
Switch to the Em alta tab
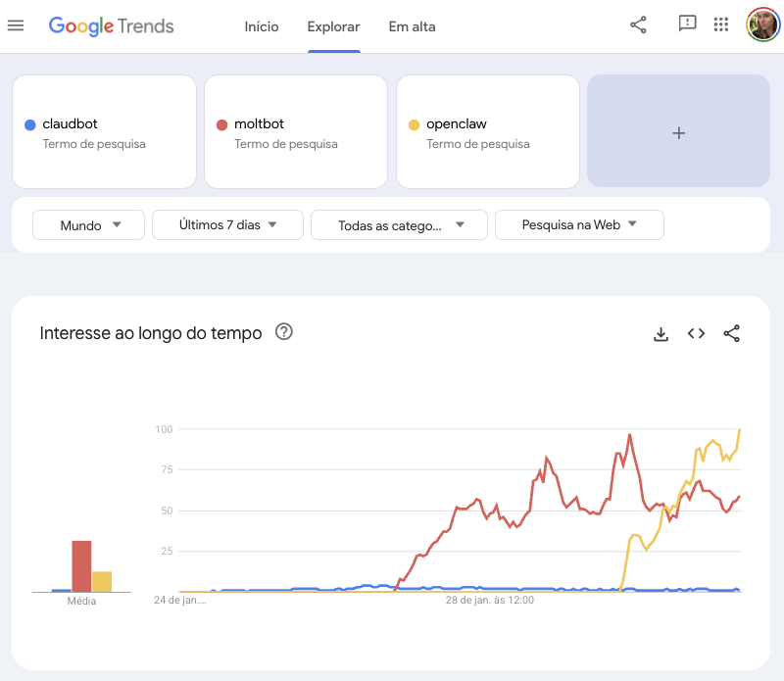[412, 26]
